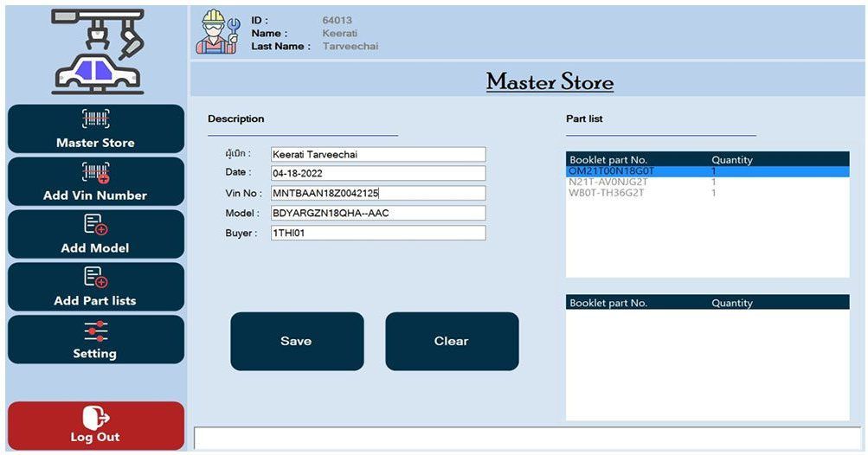This screenshot has height=455, width=868.
Task: Click the Last Name value Tarveechai
Action: [x=350, y=47]
